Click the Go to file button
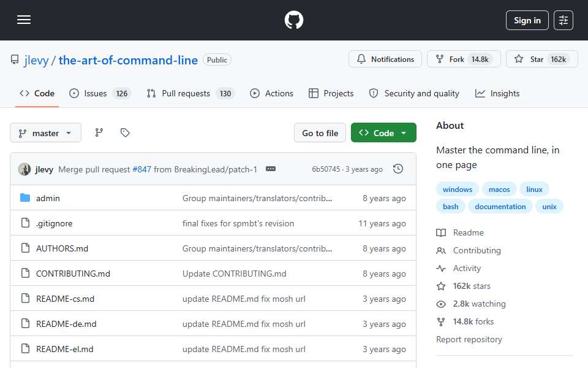This screenshot has height=368, width=588. tap(320, 133)
